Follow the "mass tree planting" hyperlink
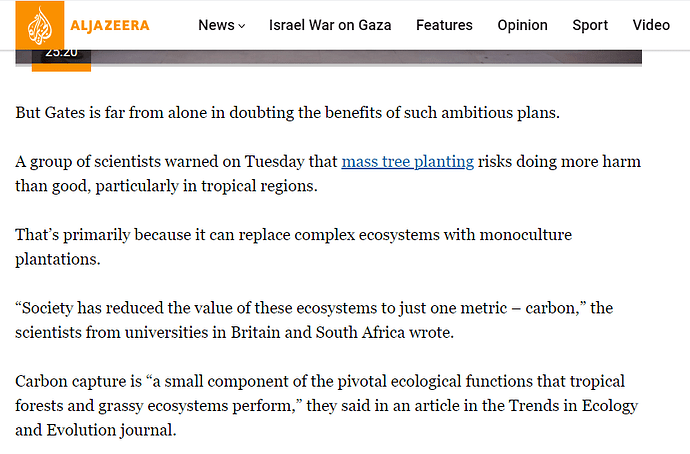The image size is (690, 454). [407, 161]
